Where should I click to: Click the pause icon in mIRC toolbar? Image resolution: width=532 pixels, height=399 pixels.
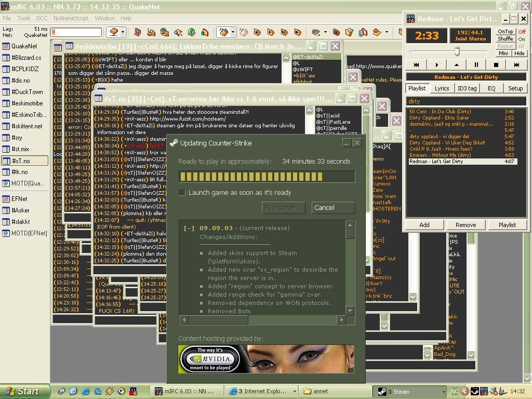pos(284,32)
